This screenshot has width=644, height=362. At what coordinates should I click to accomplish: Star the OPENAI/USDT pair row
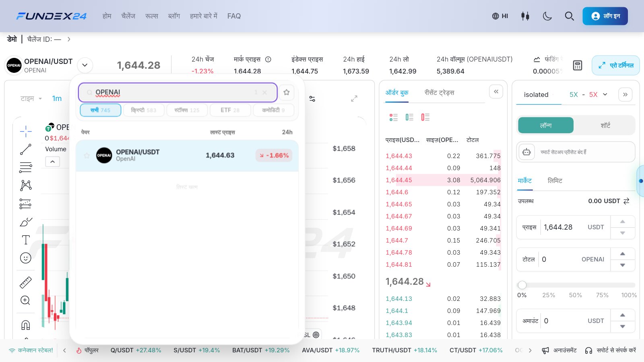click(87, 155)
